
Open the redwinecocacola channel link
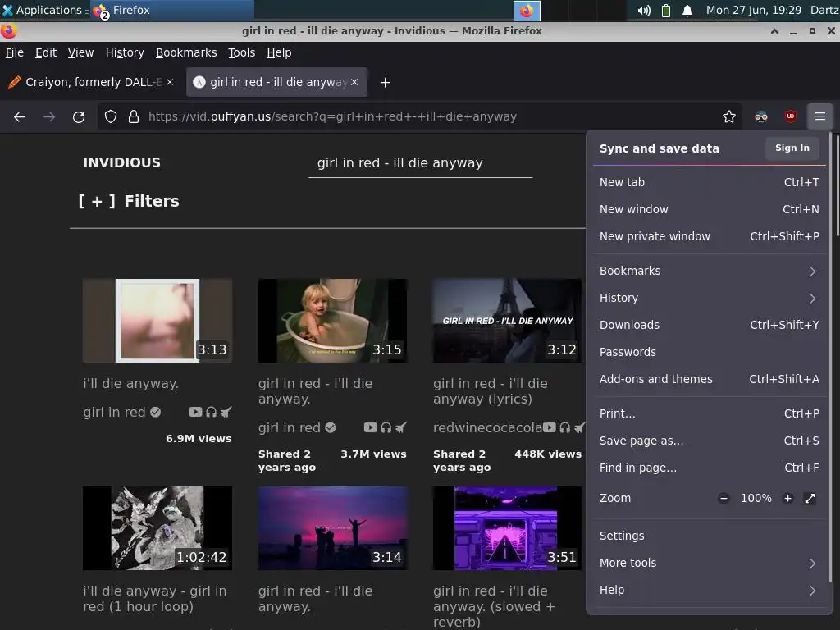click(x=487, y=427)
